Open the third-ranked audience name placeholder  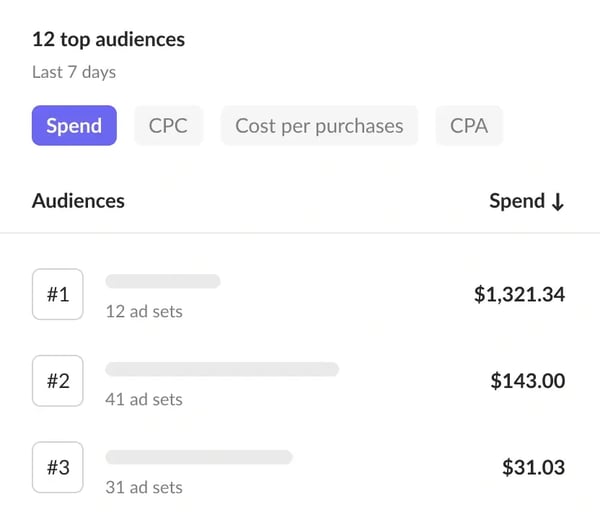point(198,457)
